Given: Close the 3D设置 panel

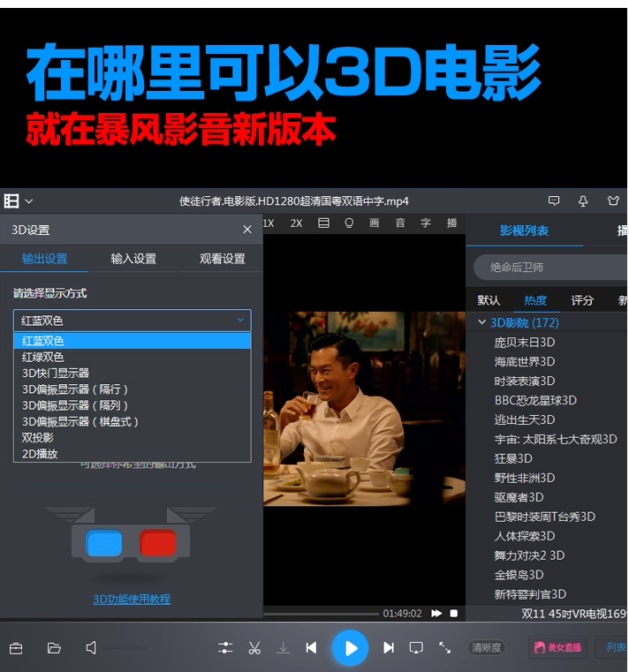Looking at the screenshot, I should (x=247, y=230).
